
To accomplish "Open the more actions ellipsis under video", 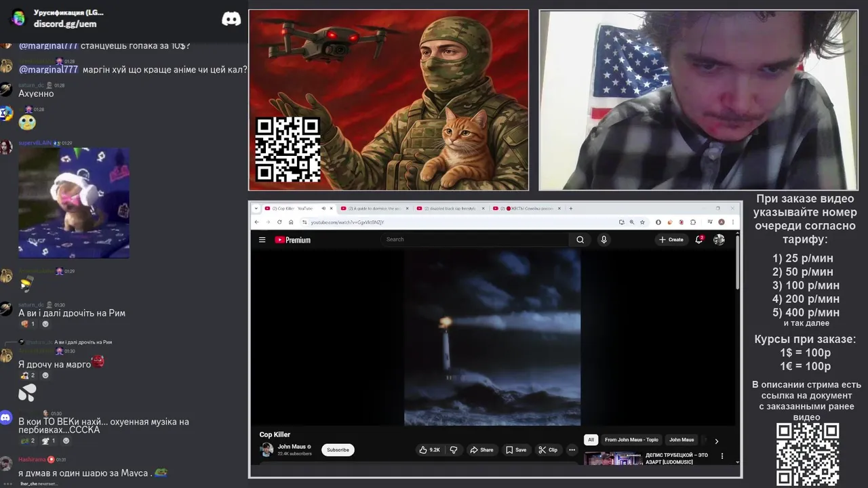I will tap(572, 450).
